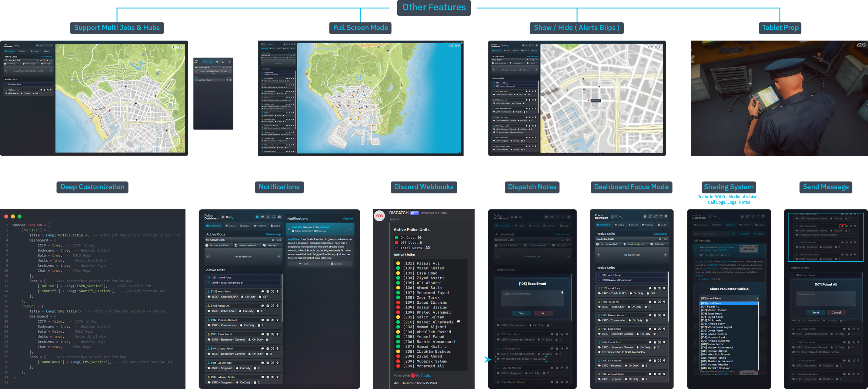Screen dimensions: 868x389
Task: Click DISPATCH bot avatar in Discord message
Action: point(380,216)
